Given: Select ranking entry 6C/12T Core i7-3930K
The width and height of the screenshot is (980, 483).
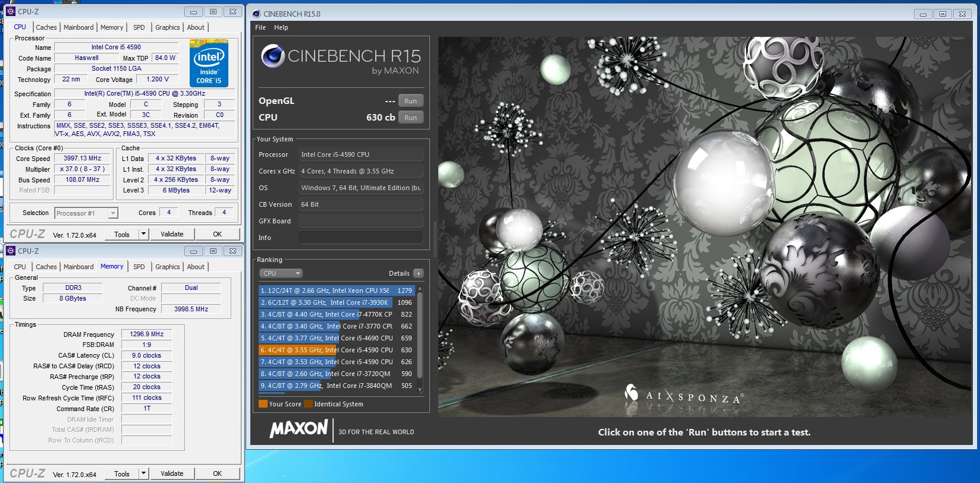Looking at the screenshot, I should tap(337, 302).
